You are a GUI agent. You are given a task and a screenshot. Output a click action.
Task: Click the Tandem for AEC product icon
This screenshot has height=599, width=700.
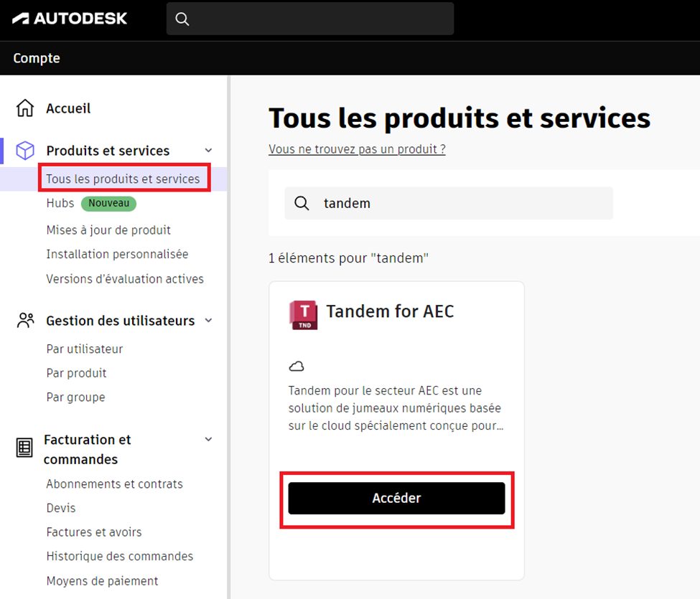(302, 314)
